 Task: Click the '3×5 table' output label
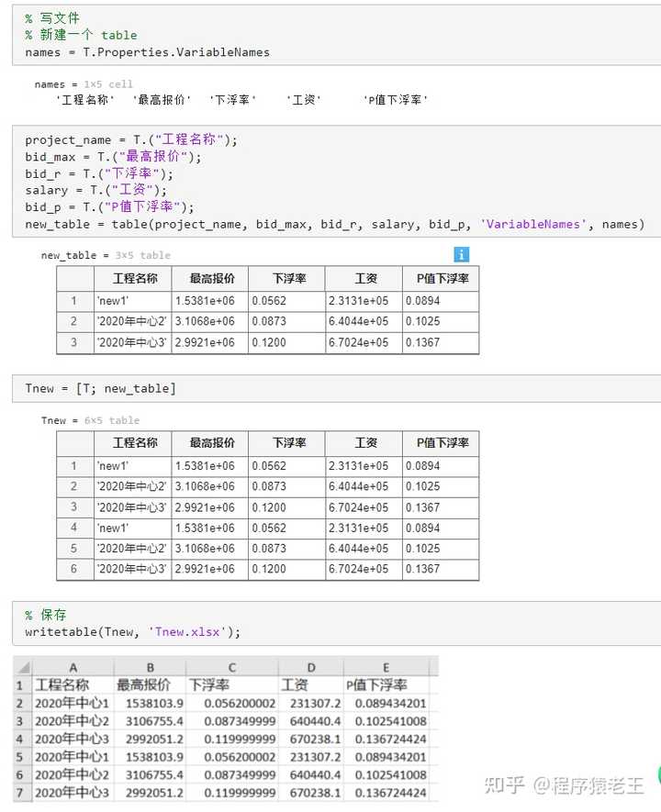coord(143,255)
